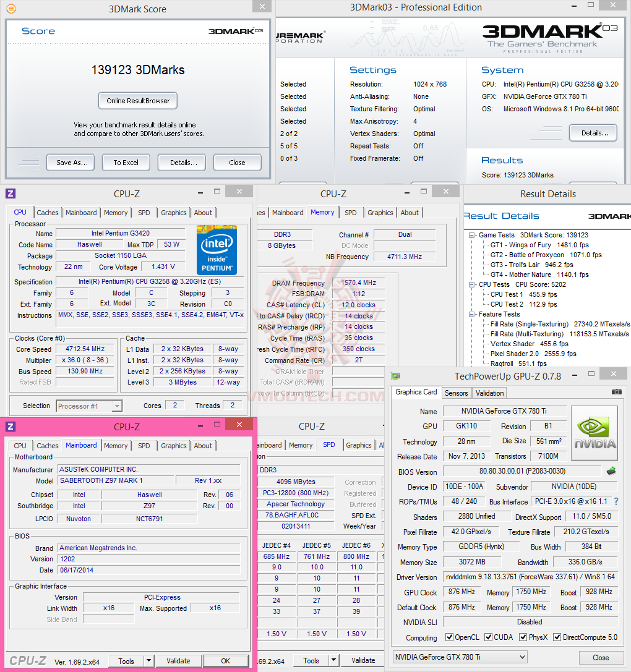Open Tools dropdown arrow in CPU-Z Mainboard window
The height and width of the screenshot is (672, 631).
click(x=148, y=660)
